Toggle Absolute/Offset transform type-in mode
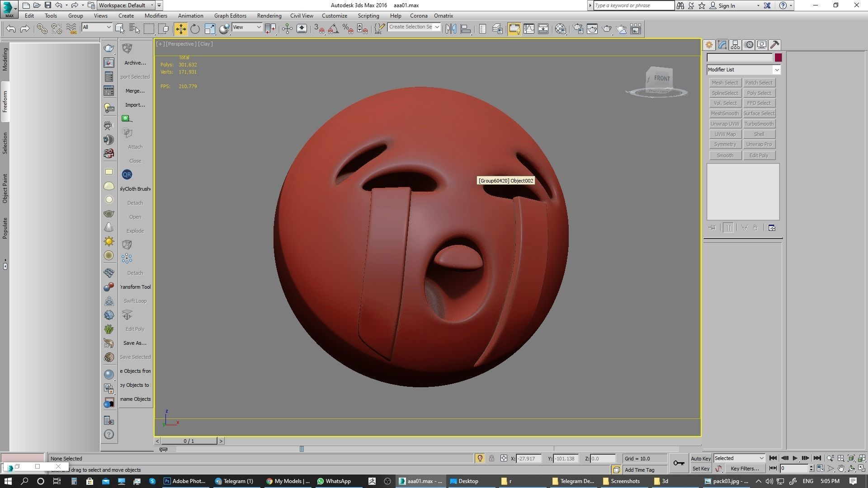This screenshot has height=488, width=868. click(x=504, y=458)
